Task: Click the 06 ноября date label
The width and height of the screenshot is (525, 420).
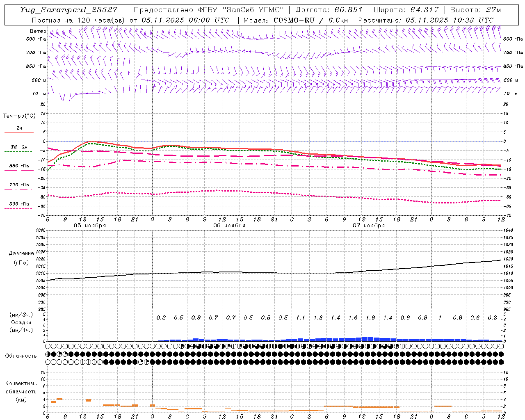Action: [229, 226]
